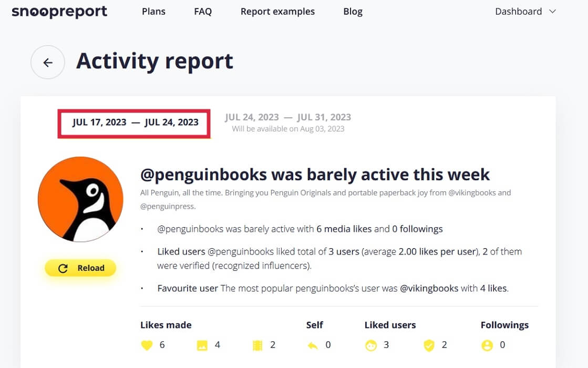Click the back arrow next to Activity report
The height and width of the screenshot is (368, 588).
(47, 62)
